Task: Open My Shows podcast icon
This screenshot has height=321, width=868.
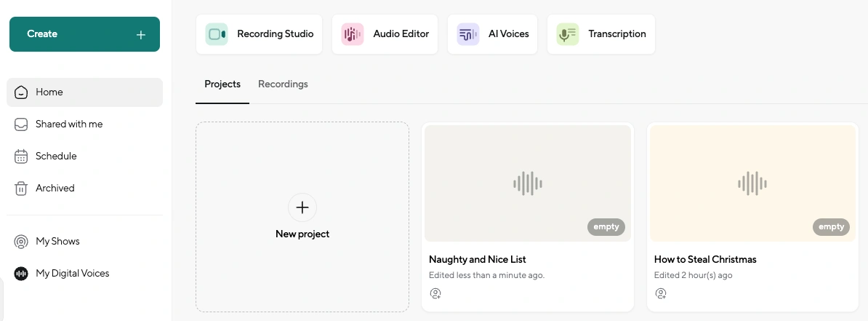Action: click(21, 242)
